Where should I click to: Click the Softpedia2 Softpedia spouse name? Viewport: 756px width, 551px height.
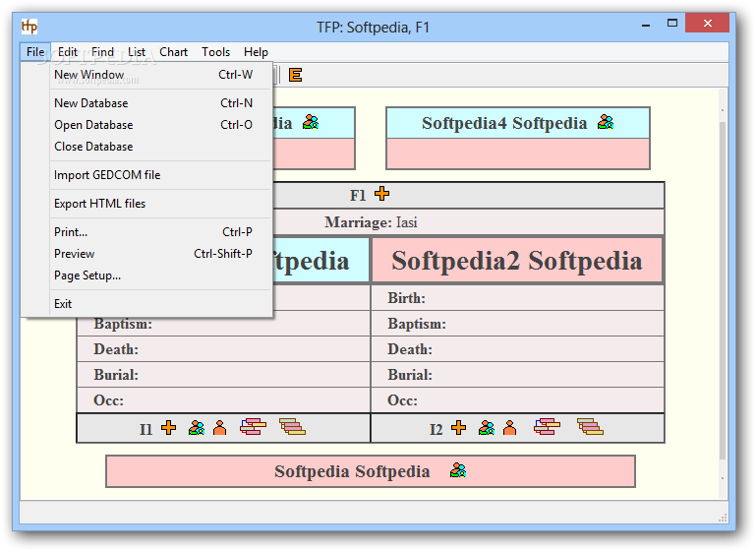pyautogui.click(x=516, y=261)
